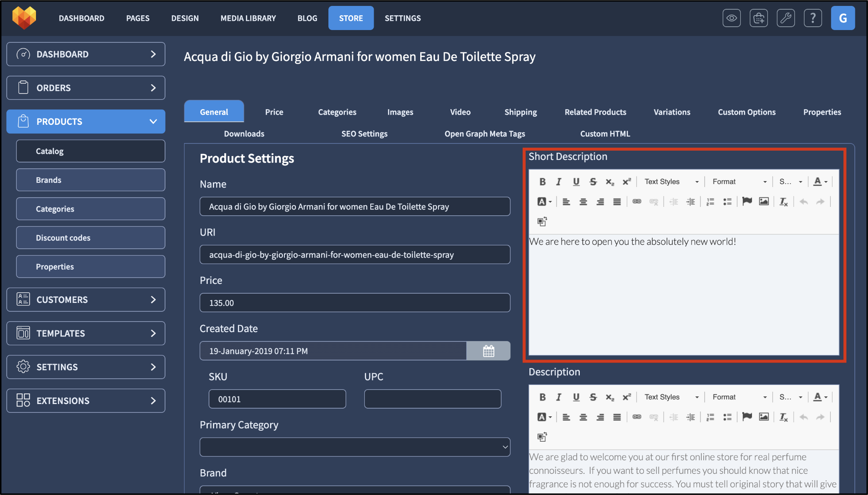Align right in Short Description editor
The image size is (868, 495).
point(600,202)
